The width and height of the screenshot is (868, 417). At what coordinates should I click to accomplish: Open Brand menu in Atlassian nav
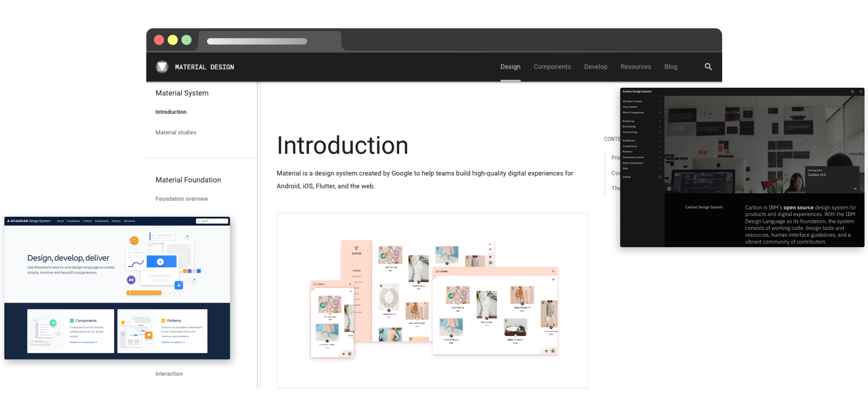click(60, 221)
